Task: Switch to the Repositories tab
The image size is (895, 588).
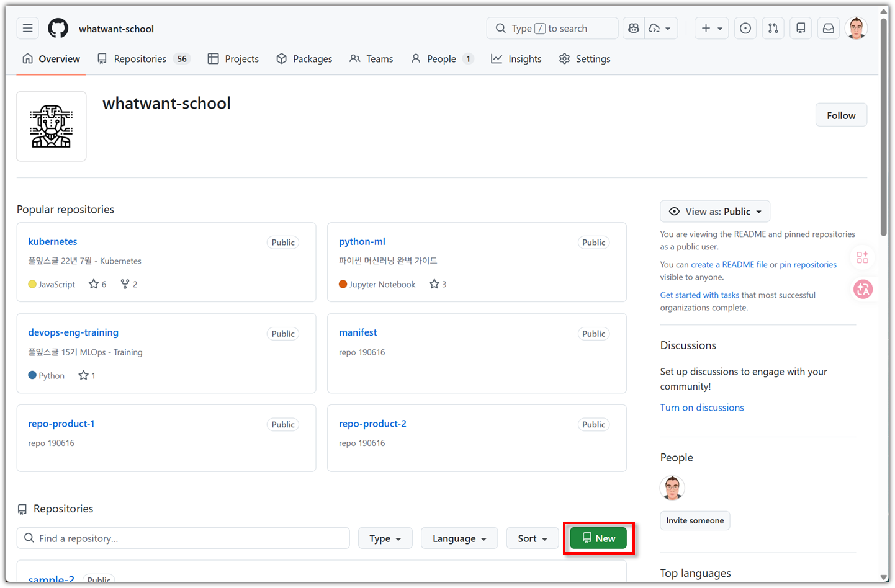Action: click(x=143, y=59)
